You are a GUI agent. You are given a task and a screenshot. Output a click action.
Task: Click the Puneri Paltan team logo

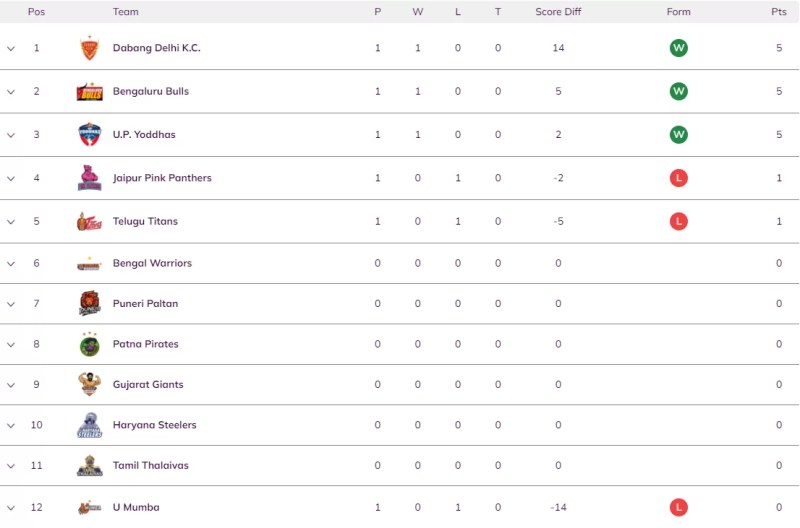point(89,304)
